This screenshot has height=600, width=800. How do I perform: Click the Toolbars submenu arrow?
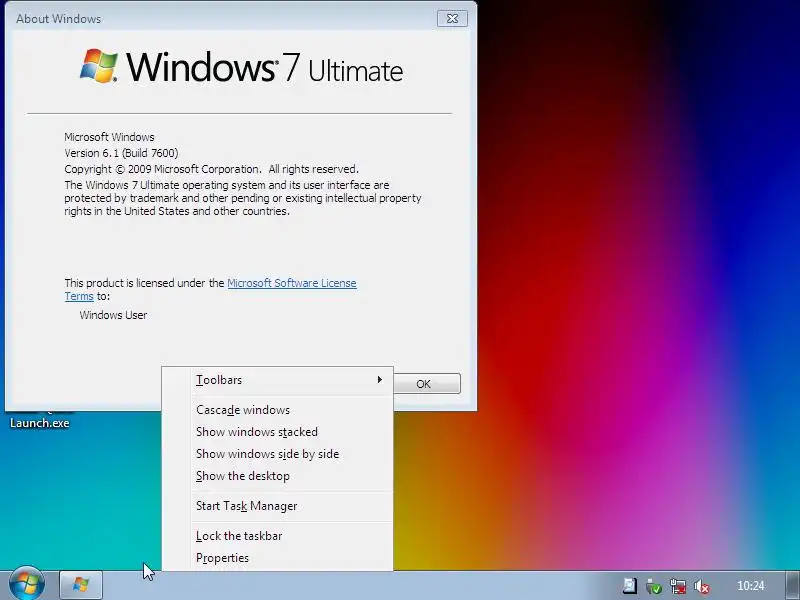click(x=379, y=380)
